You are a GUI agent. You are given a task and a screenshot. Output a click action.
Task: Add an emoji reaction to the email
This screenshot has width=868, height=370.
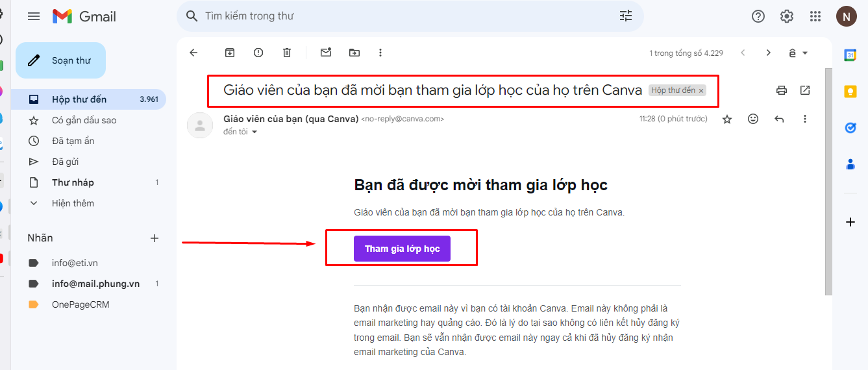[753, 119]
